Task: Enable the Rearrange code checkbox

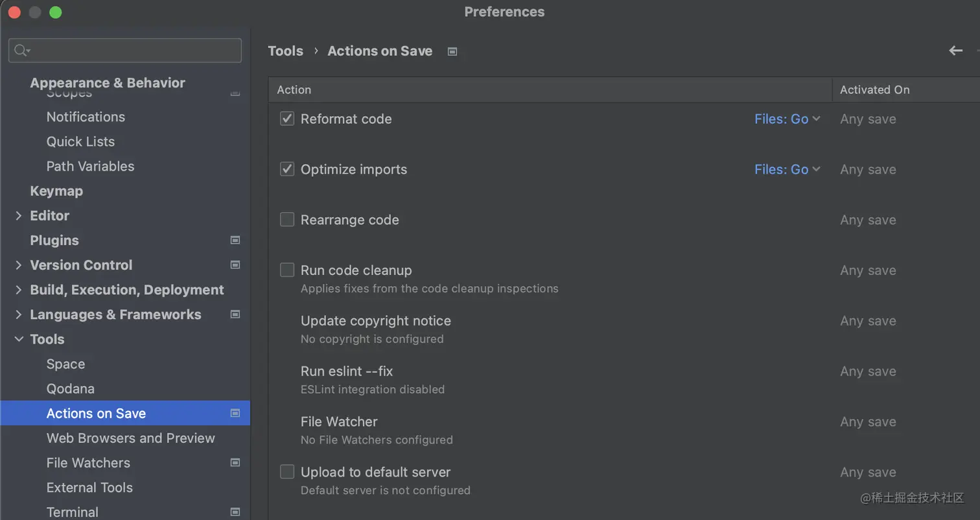Action: point(287,220)
